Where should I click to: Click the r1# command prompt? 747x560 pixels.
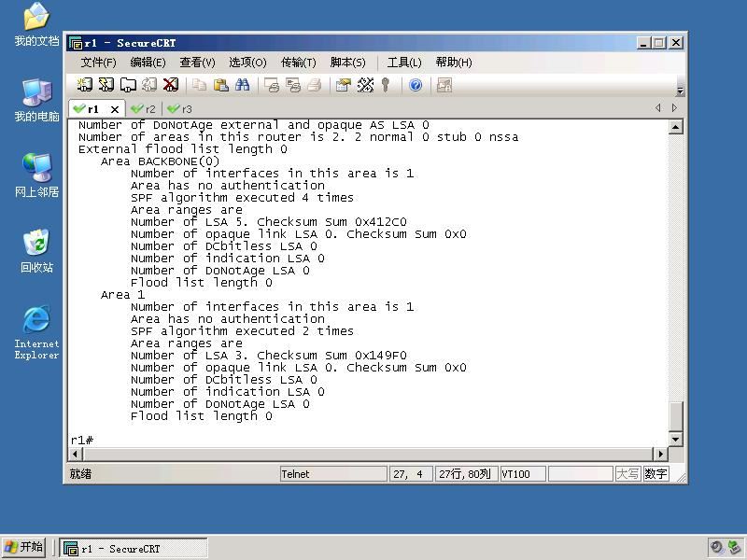[x=82, y=441]
